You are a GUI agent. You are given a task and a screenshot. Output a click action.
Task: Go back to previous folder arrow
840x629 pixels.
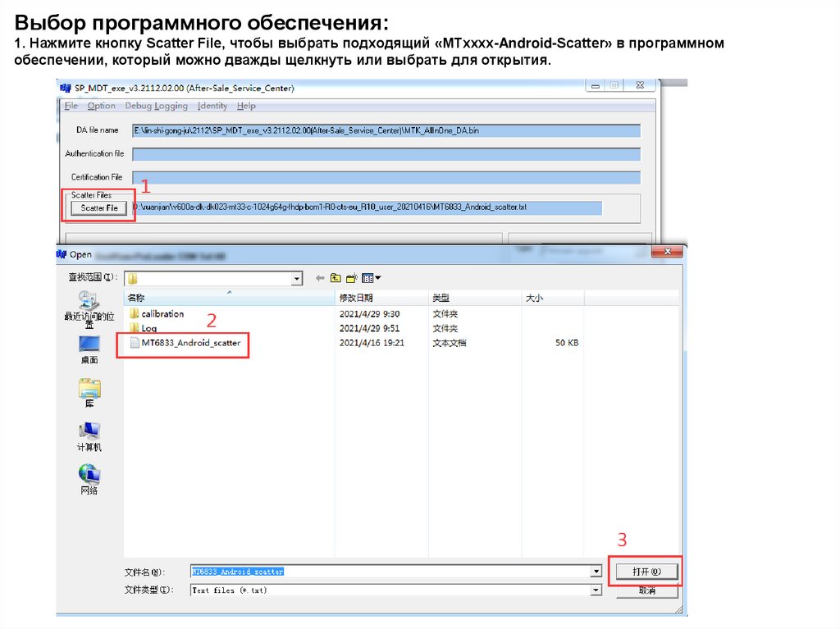[320, 278]
